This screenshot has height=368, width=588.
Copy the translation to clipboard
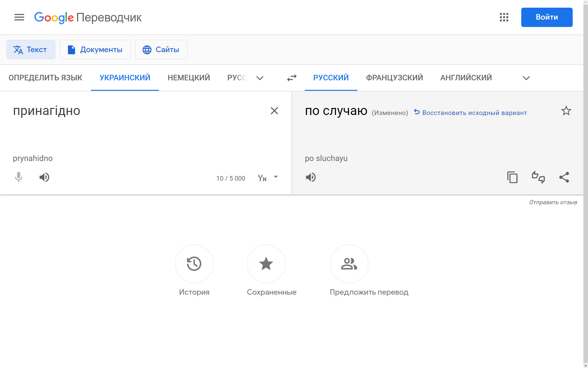coord(512,177)
